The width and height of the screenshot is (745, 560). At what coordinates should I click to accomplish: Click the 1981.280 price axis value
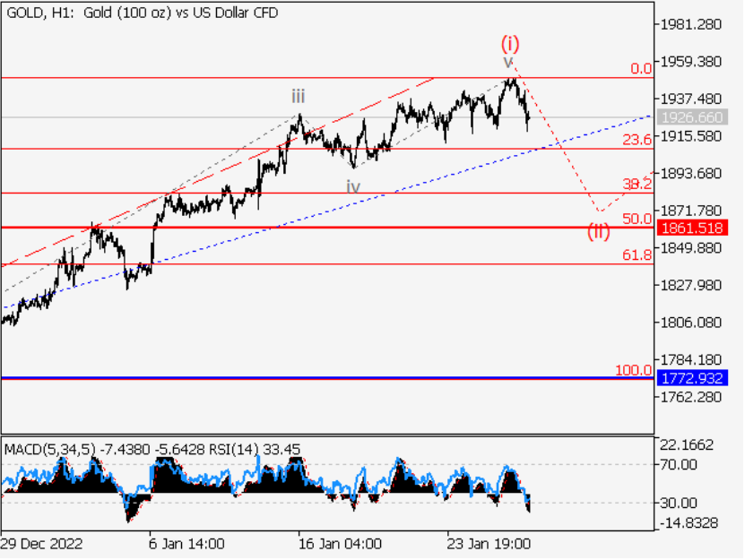pyautogui.click(x=691, y=24)
